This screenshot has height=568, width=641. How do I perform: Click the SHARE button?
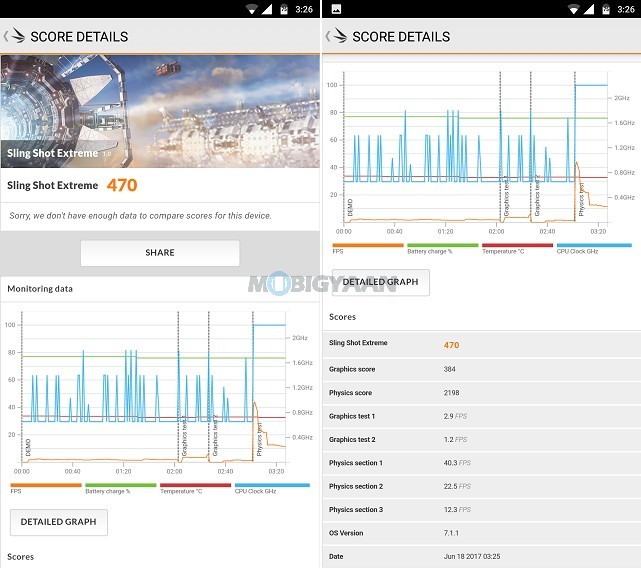[x=160, y=253]
